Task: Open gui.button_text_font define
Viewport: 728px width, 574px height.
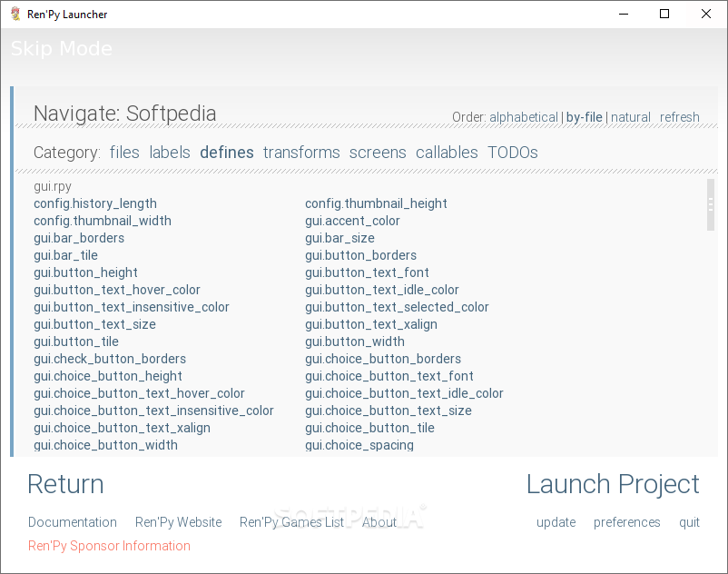Action: pos(367,272)
